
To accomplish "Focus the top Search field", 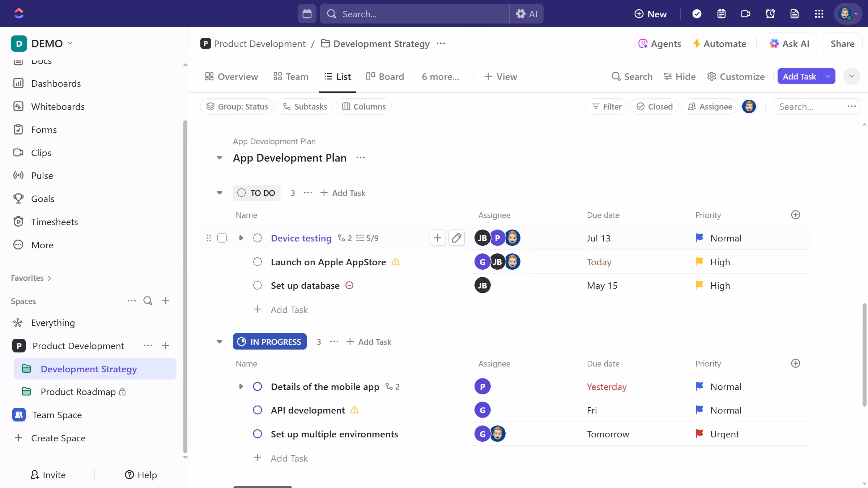I will [414, 14].
